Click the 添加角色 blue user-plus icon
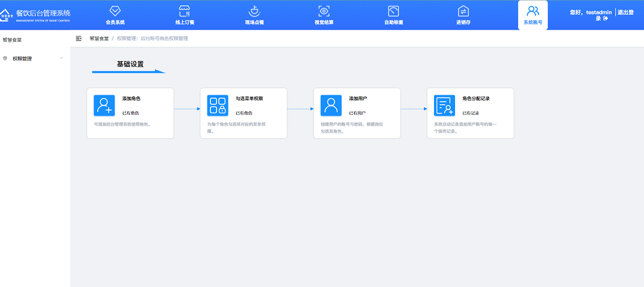Image resolution: width=644 pixels, height=287 pixels. coord(104,105)
